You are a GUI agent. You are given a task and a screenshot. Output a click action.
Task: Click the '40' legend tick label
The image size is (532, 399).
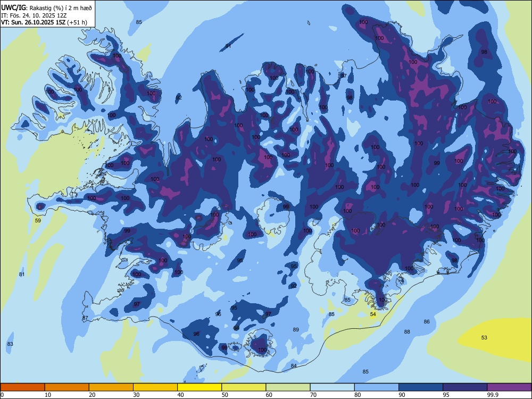(180, 395)
